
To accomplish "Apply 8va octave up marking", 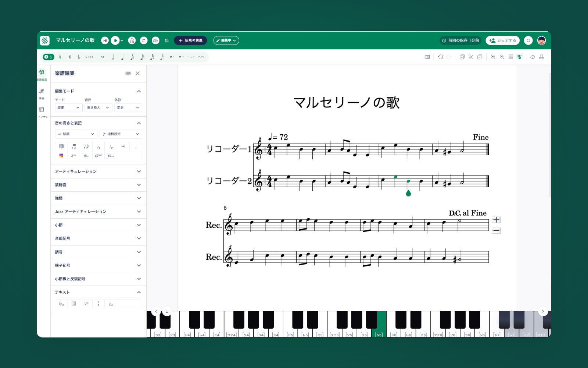I will tap(73, 156).
